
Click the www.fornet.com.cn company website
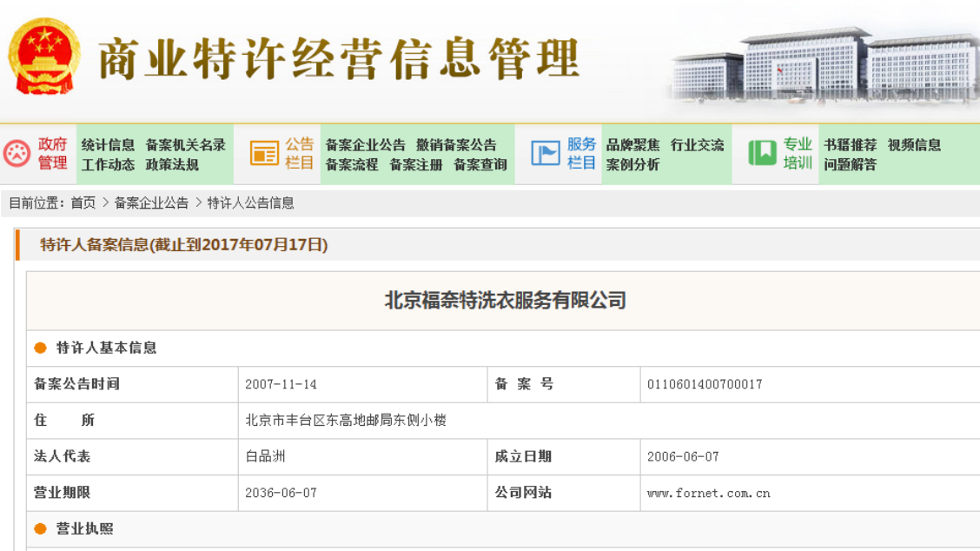pos(708,493)
